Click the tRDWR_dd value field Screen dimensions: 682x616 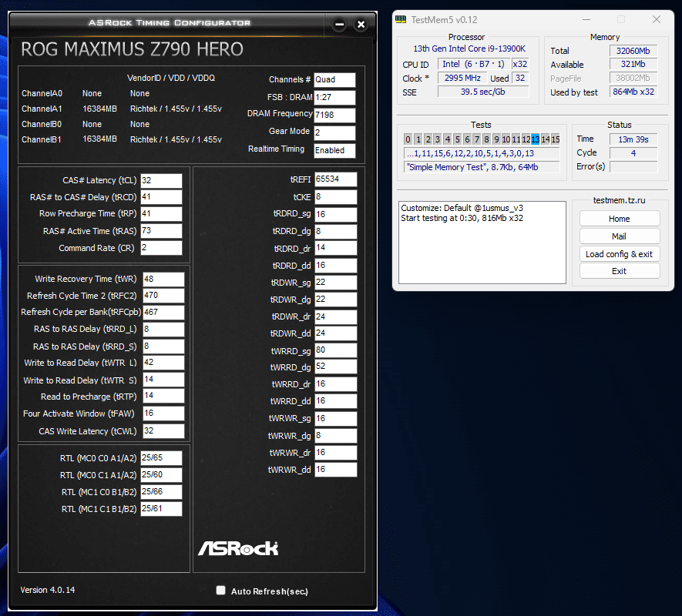tap(335, 333)
